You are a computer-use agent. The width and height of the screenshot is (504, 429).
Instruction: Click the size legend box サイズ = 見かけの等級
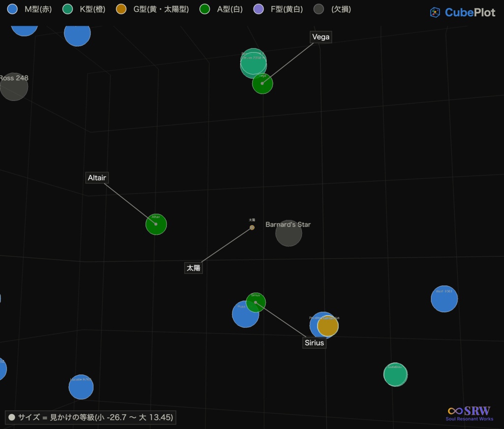(91, 417)
